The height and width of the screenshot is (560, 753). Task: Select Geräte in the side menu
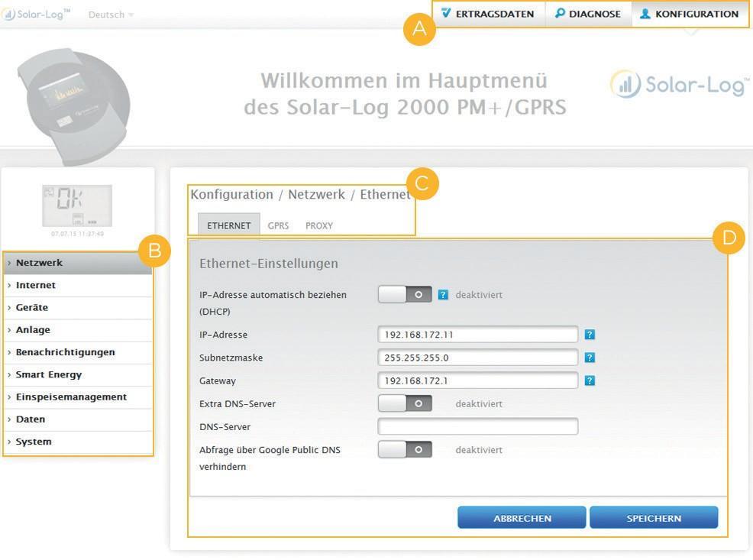click(x=78, y=307)
